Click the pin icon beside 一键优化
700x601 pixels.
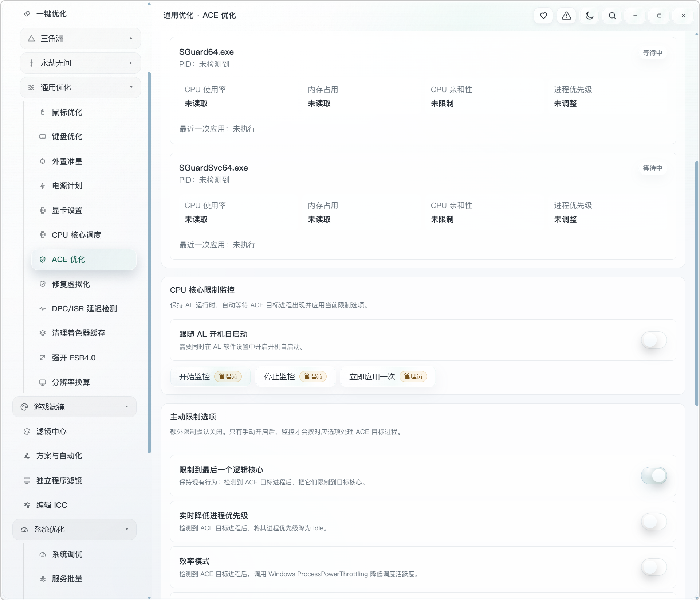[27, 14]
